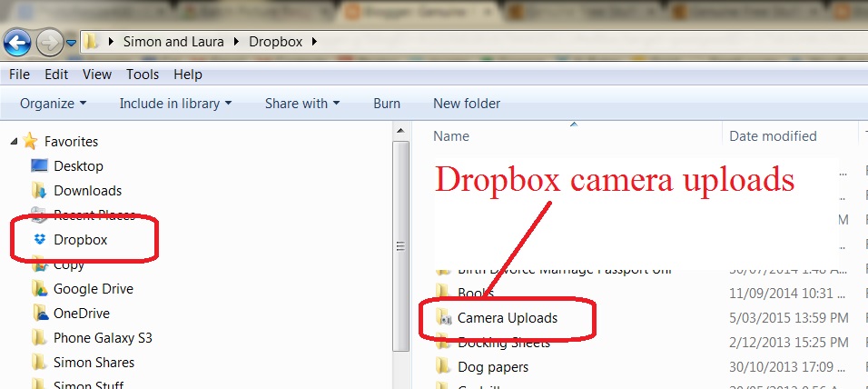Click the 'New folder' button
The width and height of the screenshot is (868, 389).
point(467,104)
